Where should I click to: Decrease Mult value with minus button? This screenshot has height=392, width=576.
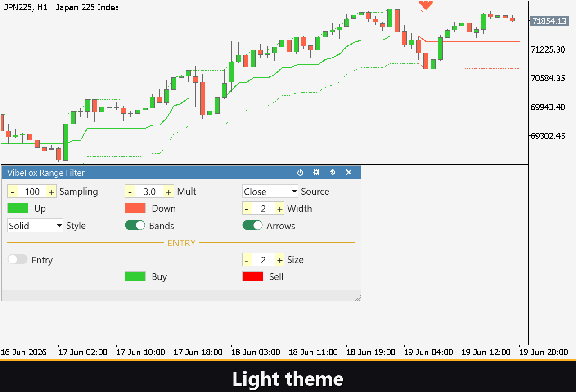click(x=130, y=192)
